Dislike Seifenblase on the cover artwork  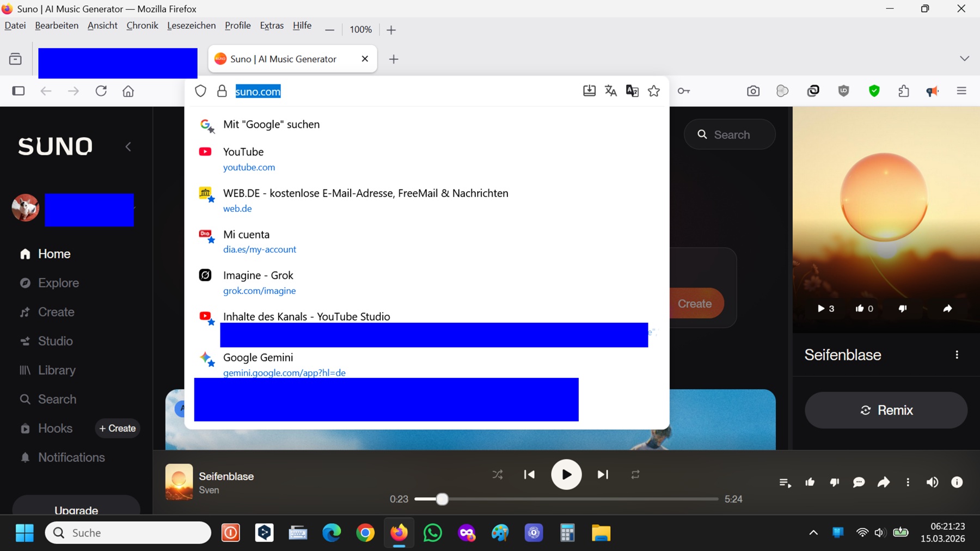903,309
